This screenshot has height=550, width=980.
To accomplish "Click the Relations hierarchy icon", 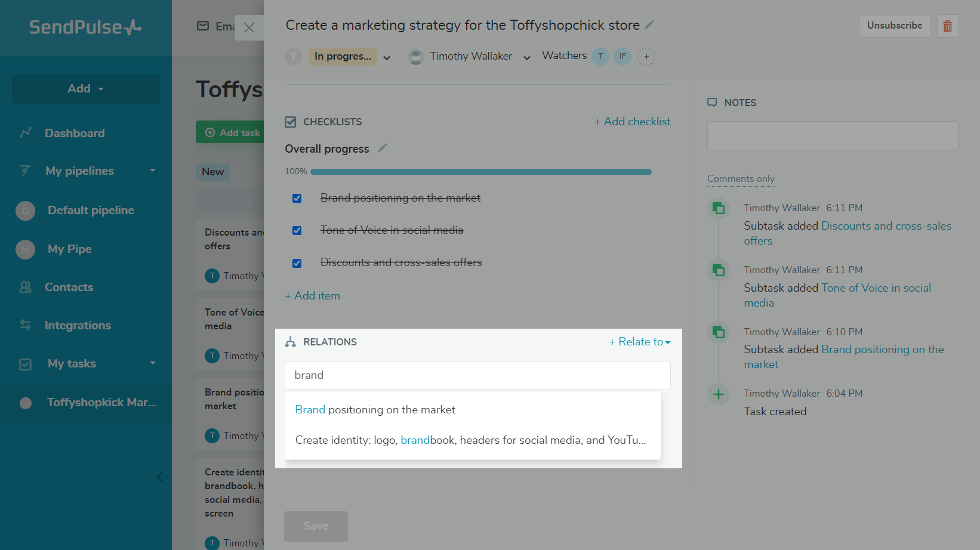I will (x=291, y=342).
